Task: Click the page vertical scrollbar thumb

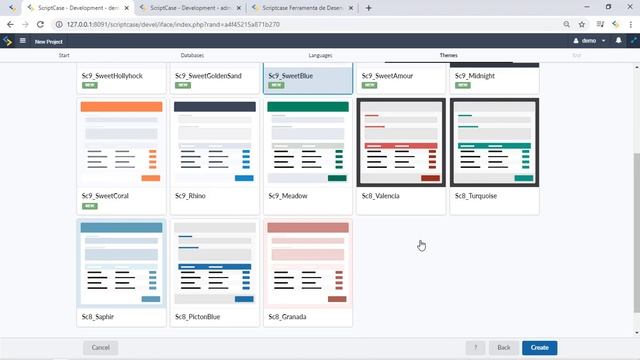Action: 636,233
